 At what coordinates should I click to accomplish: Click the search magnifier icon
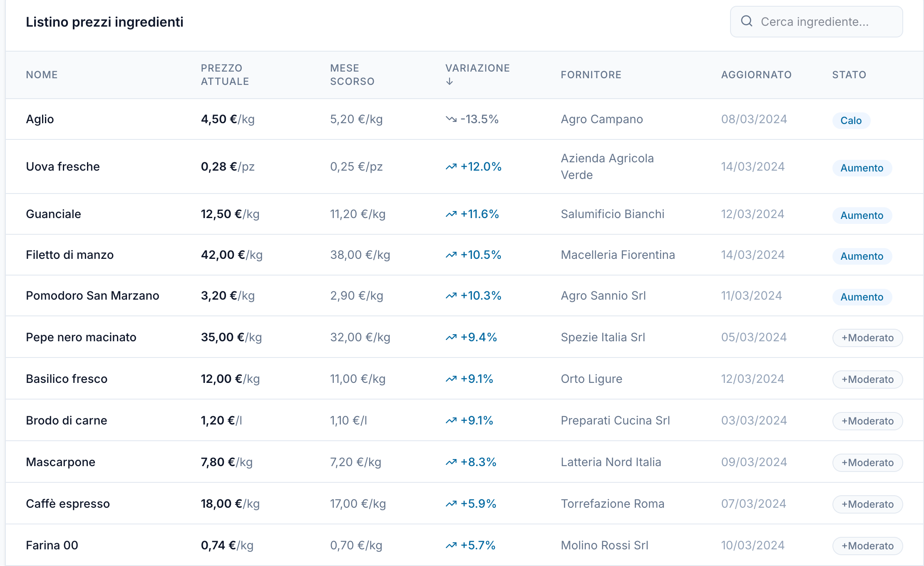coord(747,21)
